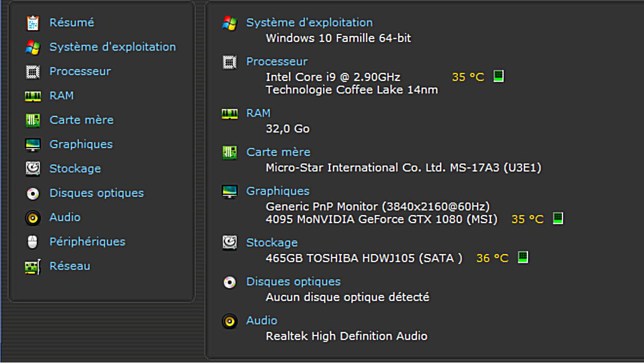This screenshot has width=644, height=363.
Task: Click the speaker icon beside sidebar Audio
Action: click(x=33, y=218)
